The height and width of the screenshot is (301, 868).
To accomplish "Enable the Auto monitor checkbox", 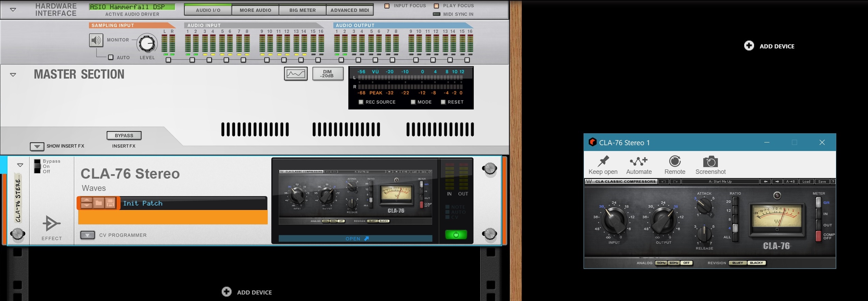I will point(111,57).
